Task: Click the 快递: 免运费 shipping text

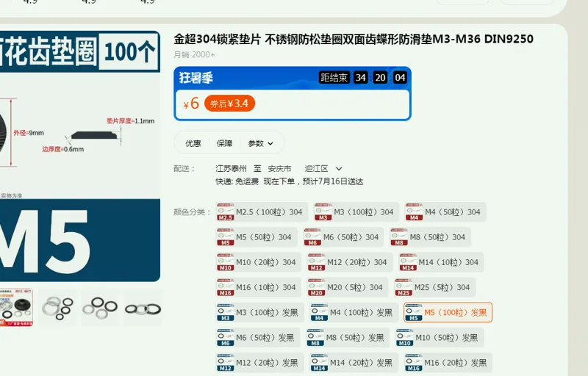Action: coord(237,181)
